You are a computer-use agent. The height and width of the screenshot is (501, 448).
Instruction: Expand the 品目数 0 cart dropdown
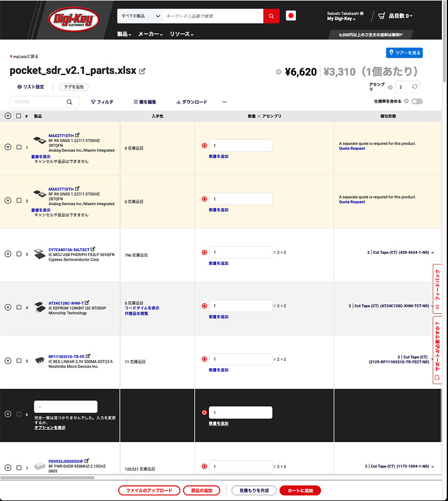[x=400, y=16]
